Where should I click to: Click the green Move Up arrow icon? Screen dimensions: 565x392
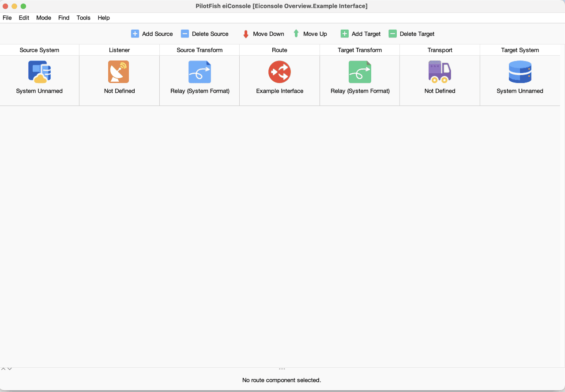(296, 34)
